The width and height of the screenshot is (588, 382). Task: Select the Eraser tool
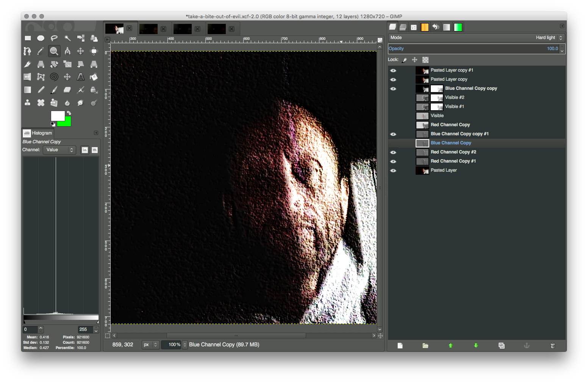(67, 90)
